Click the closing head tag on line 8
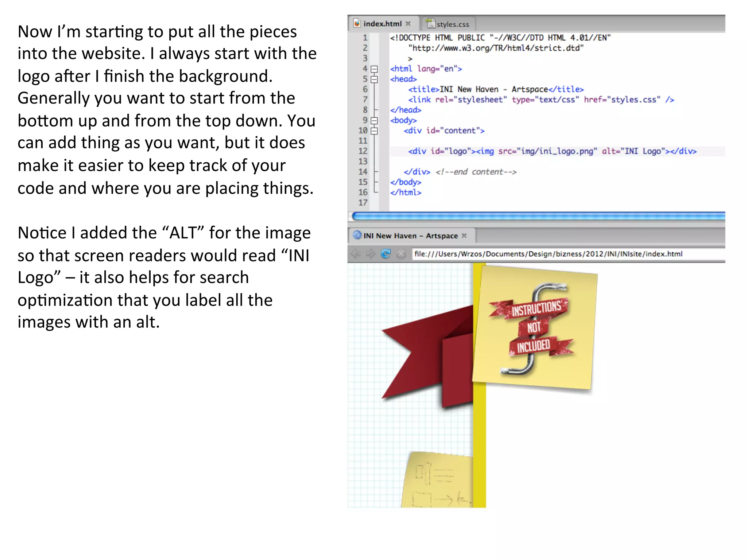 pos(406,110)
